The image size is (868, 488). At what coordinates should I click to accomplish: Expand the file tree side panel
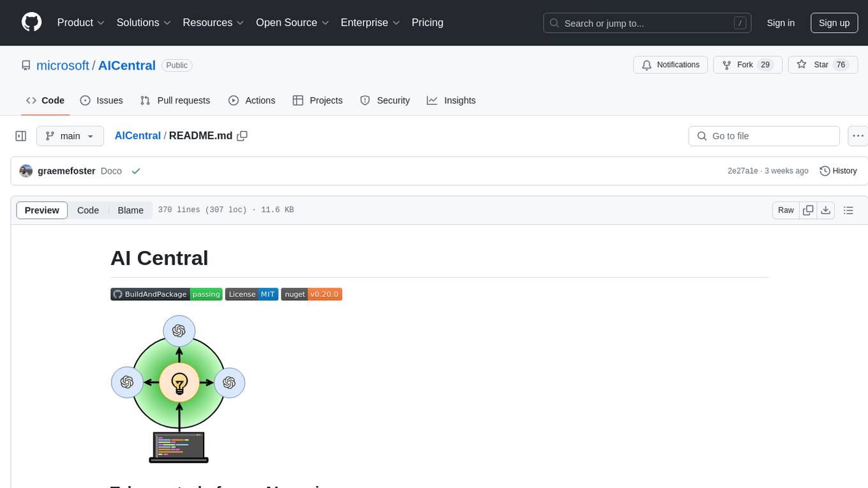pos(20,136)
